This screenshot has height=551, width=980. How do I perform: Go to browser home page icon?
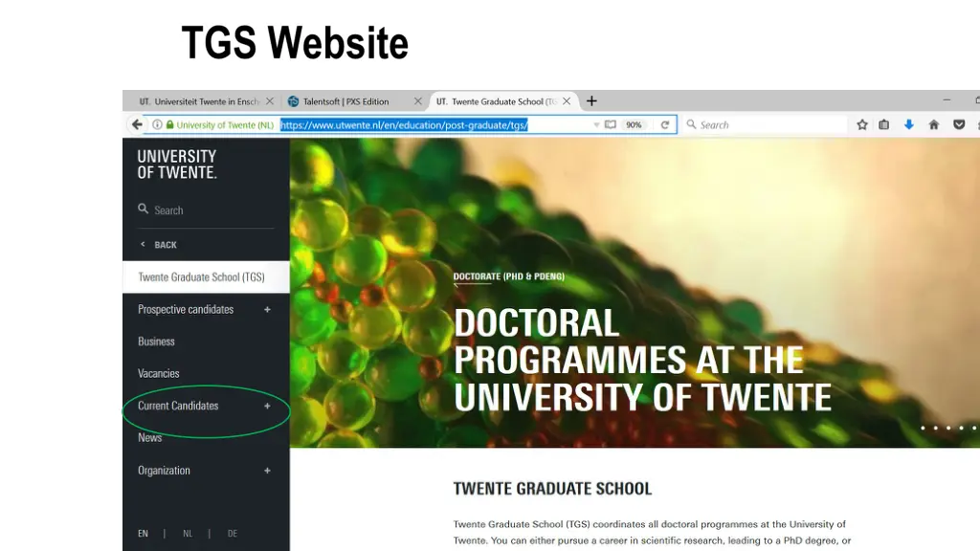[x=934, y=125]
